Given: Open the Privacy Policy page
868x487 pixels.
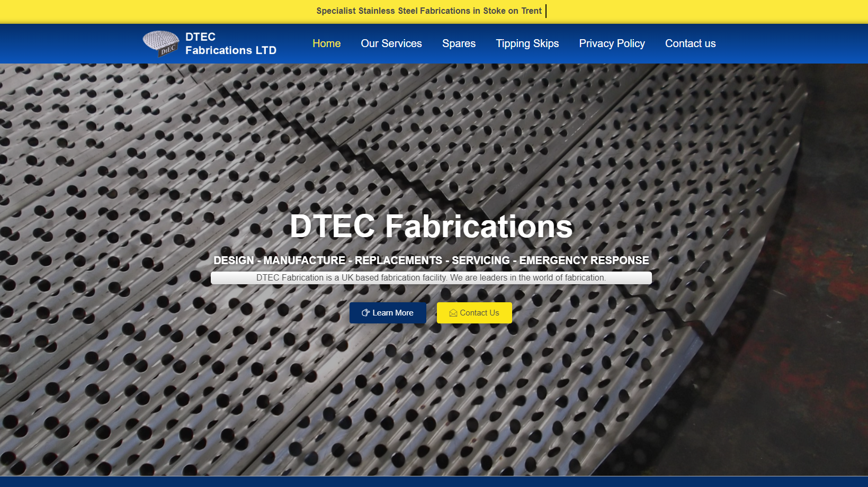Looking at the screenshot, I should pos(612,43).
